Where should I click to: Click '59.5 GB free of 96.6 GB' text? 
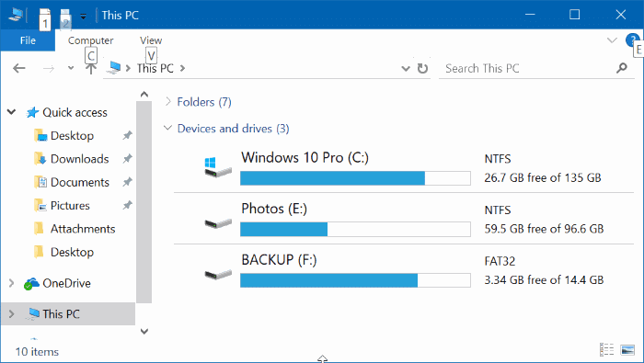544,229
